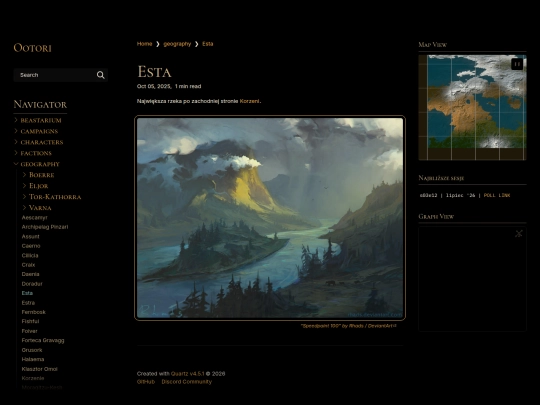Viewport: 540px width, 405px height.
Task: Expand the characters folder chevron
Action: (x=16, y=142)
